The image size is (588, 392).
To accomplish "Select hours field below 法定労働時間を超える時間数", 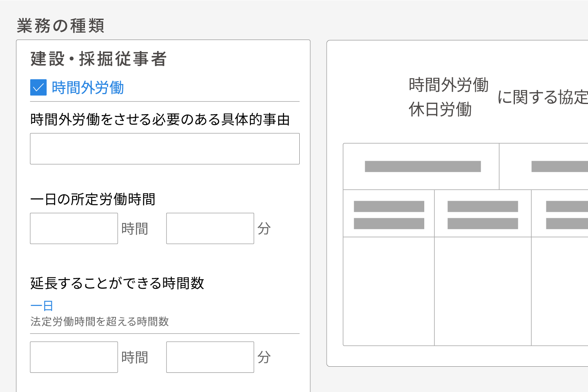I will [74, 357].
